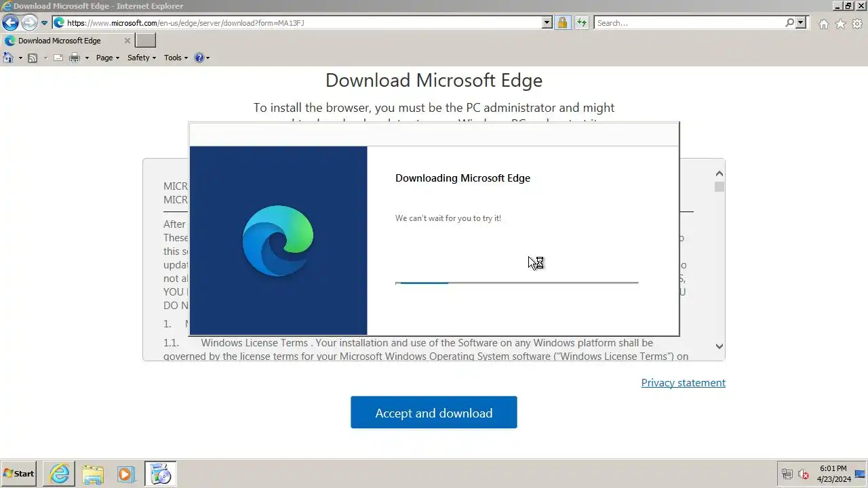
Task: Open Favorites with the star icon
Action: point(840,24)
